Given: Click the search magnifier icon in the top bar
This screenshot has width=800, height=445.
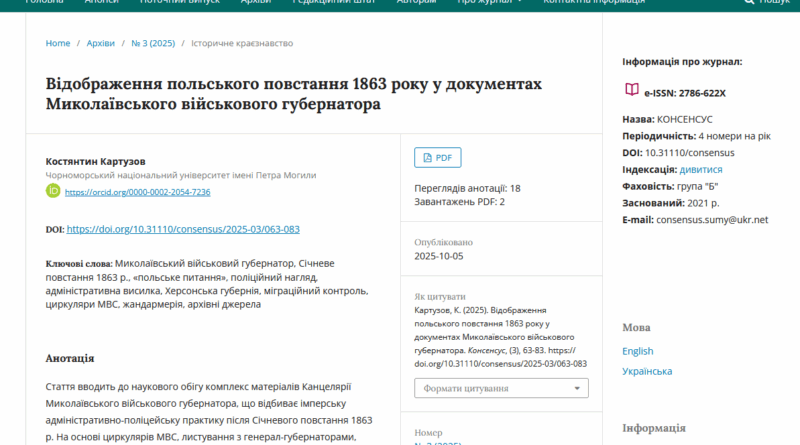Looking at the screenshot, I should (x=749, y=2).
